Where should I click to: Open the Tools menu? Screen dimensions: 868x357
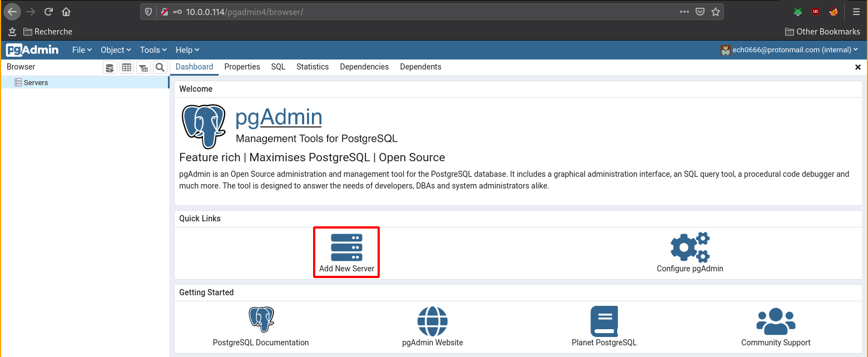click(153, 50)
